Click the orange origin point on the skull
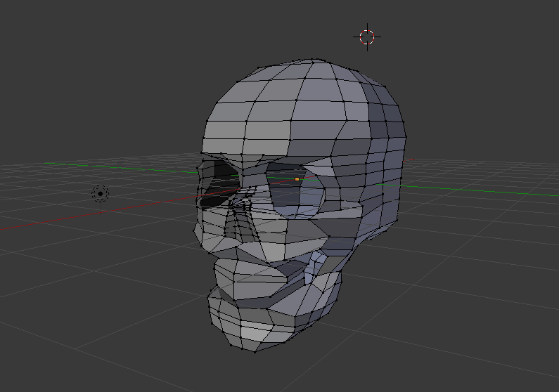Image resolution: width=559 pixels, height=392 pixels. (x=297, y=179)
